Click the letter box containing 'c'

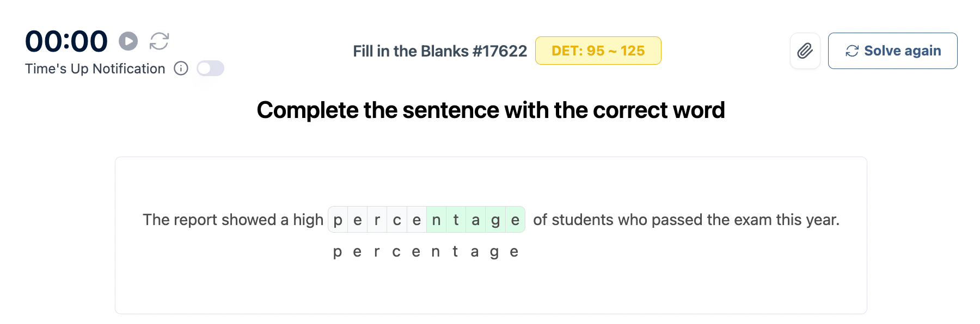[397, 220]
